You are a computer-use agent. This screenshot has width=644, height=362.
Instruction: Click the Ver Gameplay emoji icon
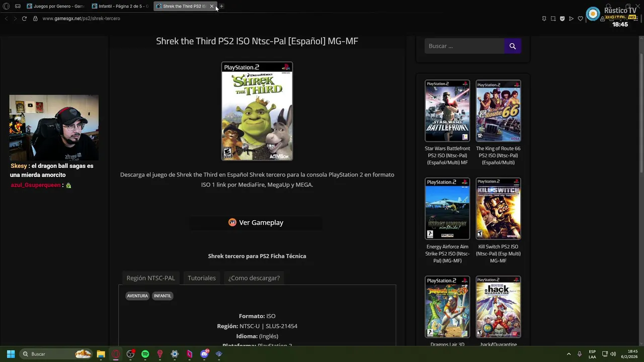click(232, 222)
